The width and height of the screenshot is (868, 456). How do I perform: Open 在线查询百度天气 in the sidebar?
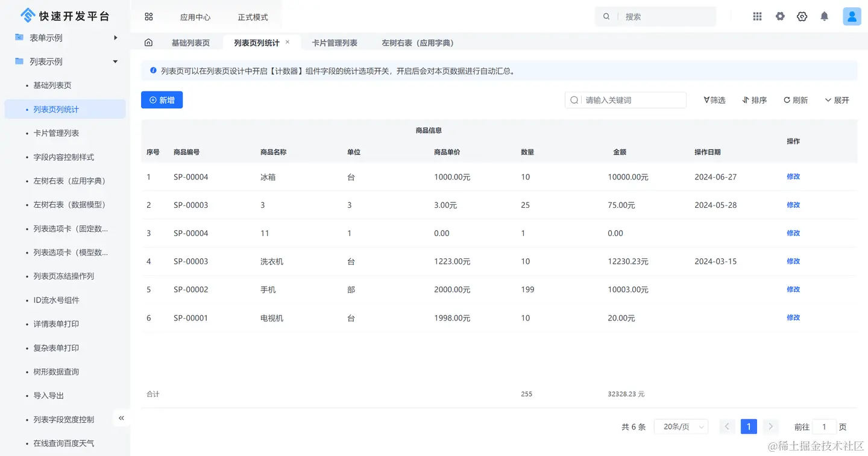pos(64,443)
